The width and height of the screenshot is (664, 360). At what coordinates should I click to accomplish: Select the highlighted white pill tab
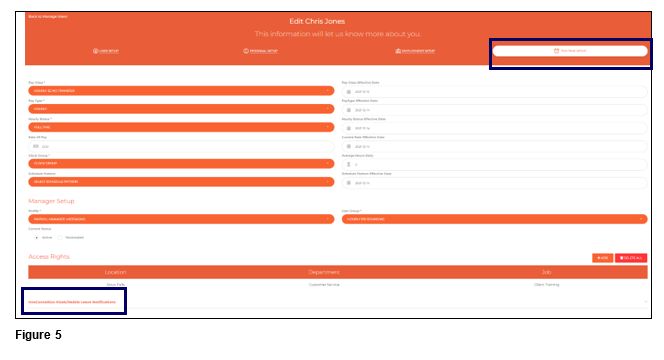(x=570, y=51)
